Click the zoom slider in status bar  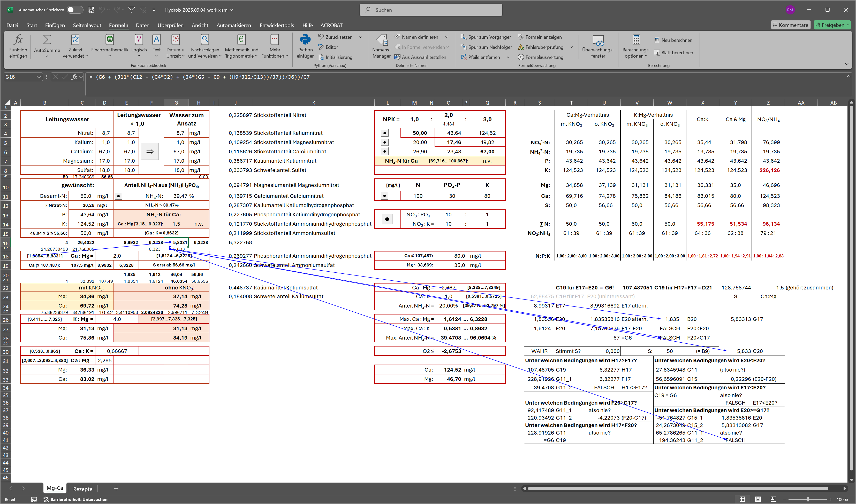pos(807,499)
